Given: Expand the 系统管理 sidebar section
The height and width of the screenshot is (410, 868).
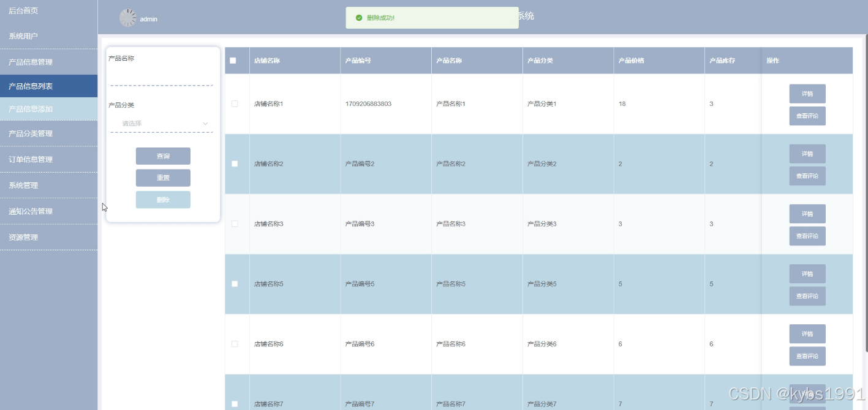Looking at the screenshot, I should click(x=48, y=185).
